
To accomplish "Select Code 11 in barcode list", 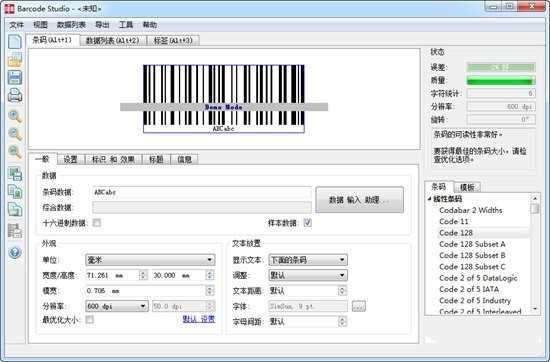I will click(454, 221).
